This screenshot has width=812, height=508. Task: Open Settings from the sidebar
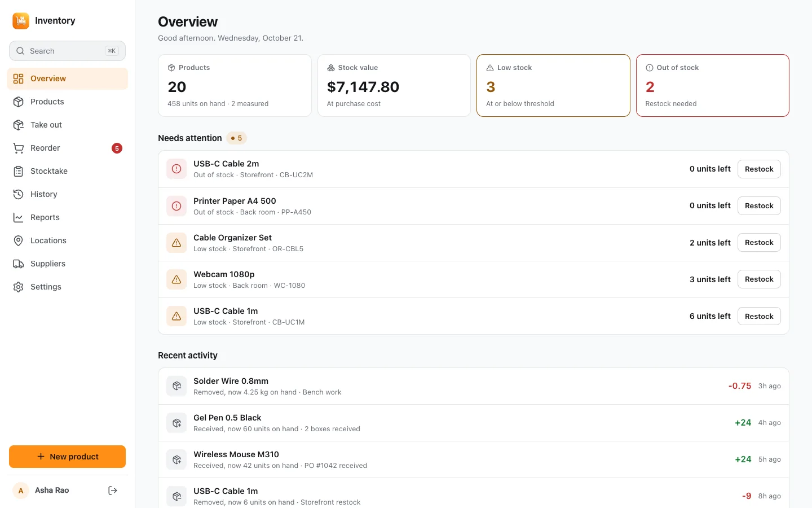coord(68,287)
